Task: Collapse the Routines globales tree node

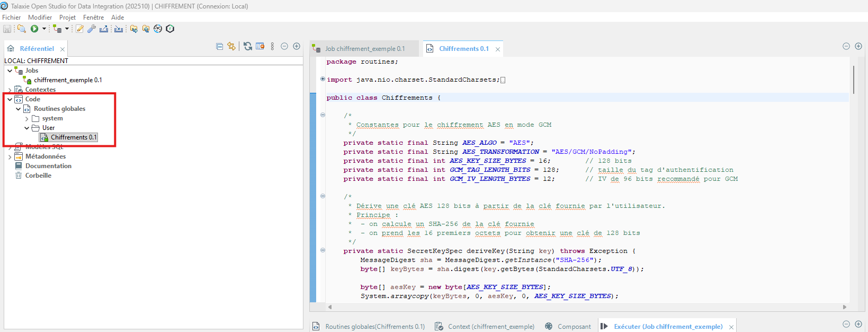Action: 19,109
